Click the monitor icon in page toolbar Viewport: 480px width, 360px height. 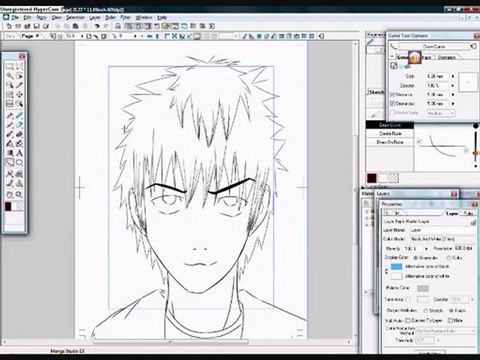tap(197, 36)
